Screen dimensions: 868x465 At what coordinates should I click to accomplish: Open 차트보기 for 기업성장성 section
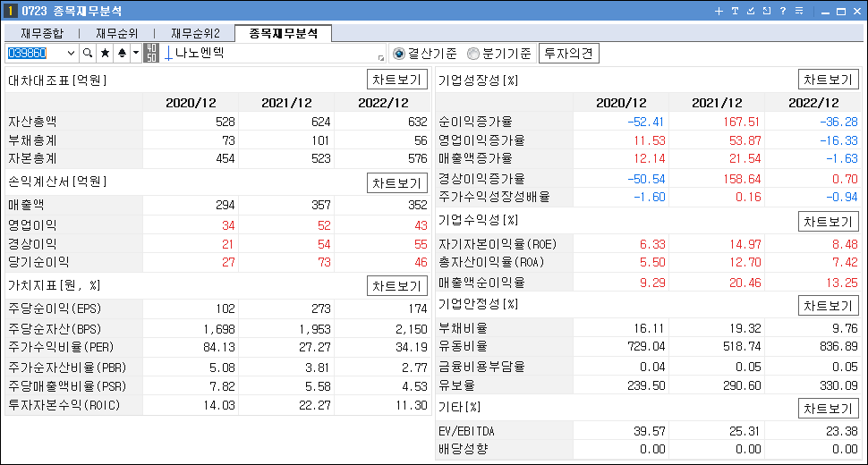tap(828, 80)
